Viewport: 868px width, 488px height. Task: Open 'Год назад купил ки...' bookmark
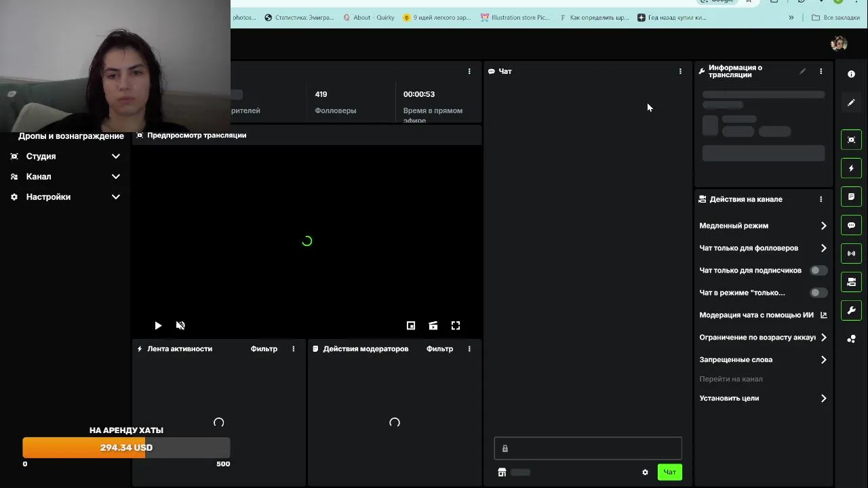click(672, 18)
